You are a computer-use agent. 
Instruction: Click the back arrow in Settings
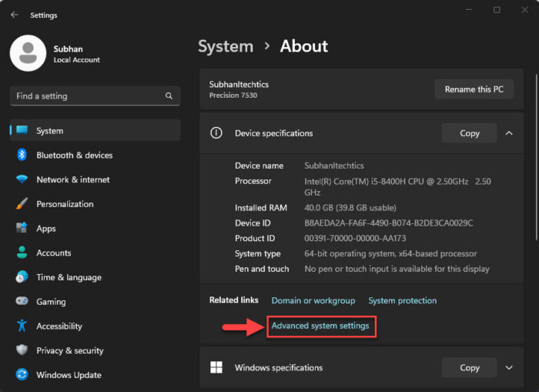(x=15, y=15)
